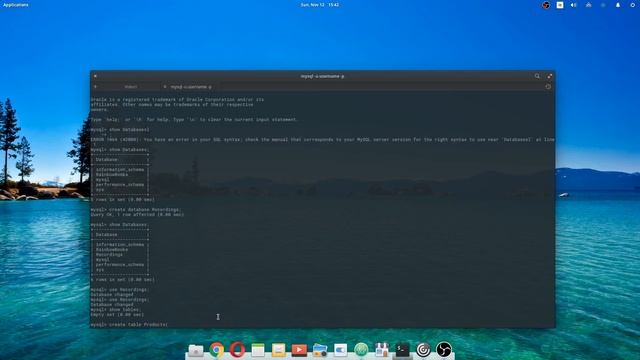Screen dimensions: 640x360
Task: Click the terminal window title text
Action: click(322, 76)
